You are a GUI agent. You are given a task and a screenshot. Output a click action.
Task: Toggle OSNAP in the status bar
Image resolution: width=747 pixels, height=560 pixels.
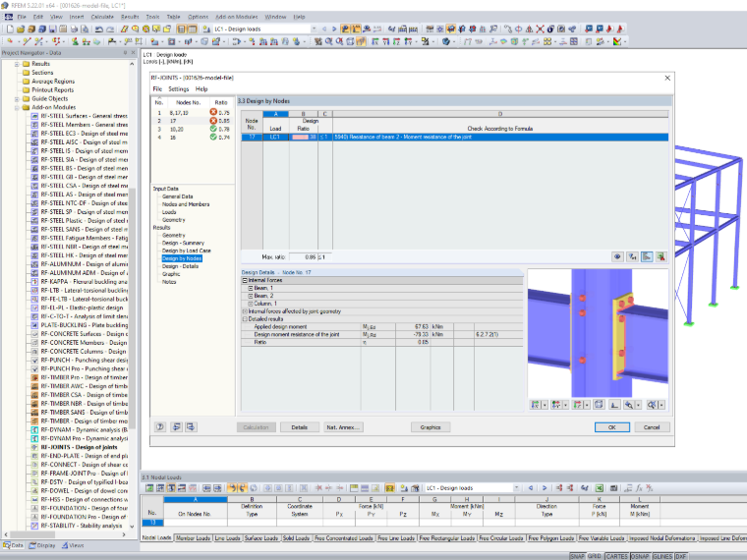click(640, 556)
